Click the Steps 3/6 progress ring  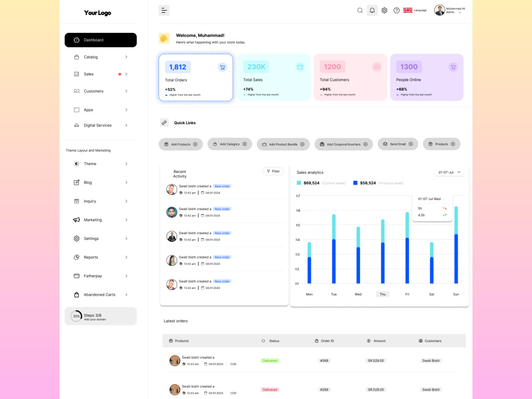(76, 316)
